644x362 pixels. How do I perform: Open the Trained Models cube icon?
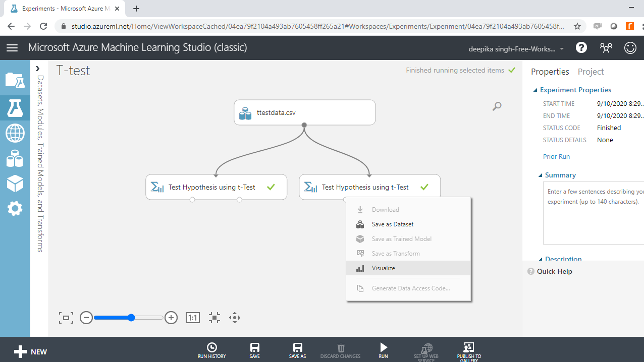tap(15, 184)
